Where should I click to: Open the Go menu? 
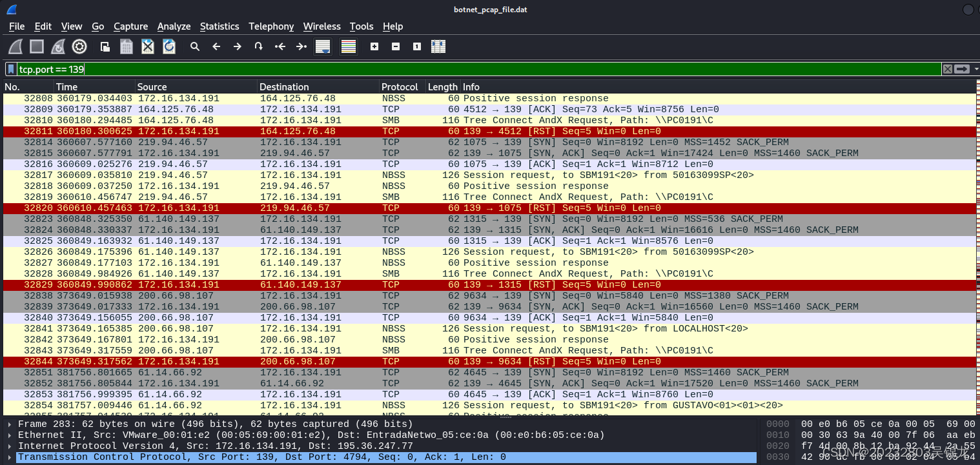(x=98, y=26)
